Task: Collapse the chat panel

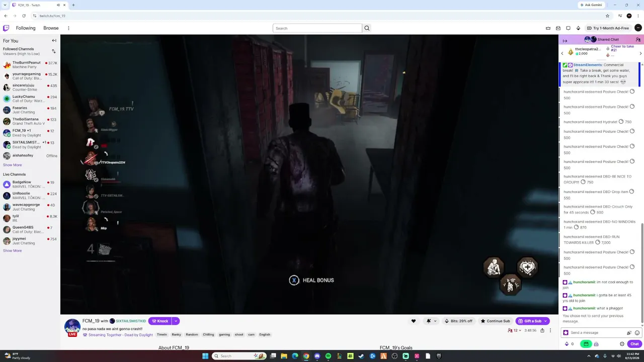Action: [x=565, y=40]
